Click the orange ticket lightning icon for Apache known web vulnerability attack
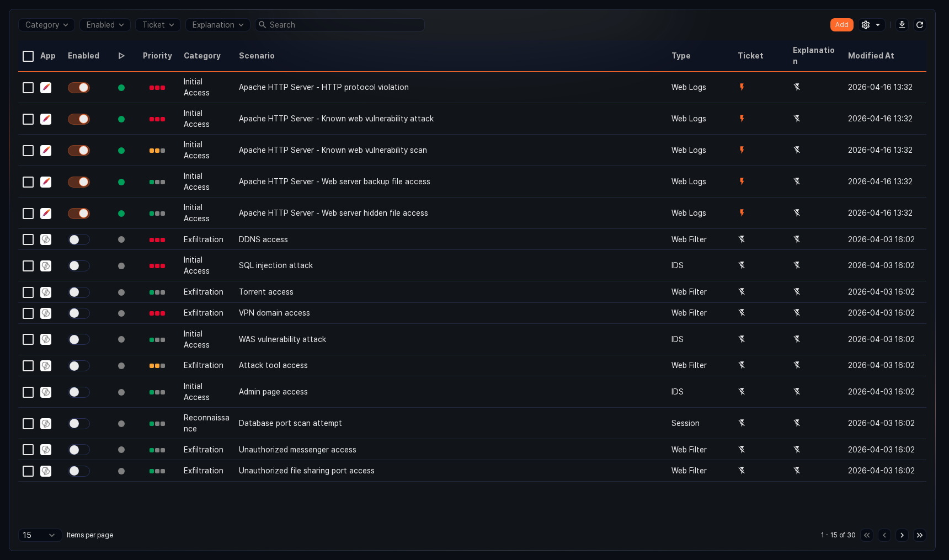 coord(742,119)
